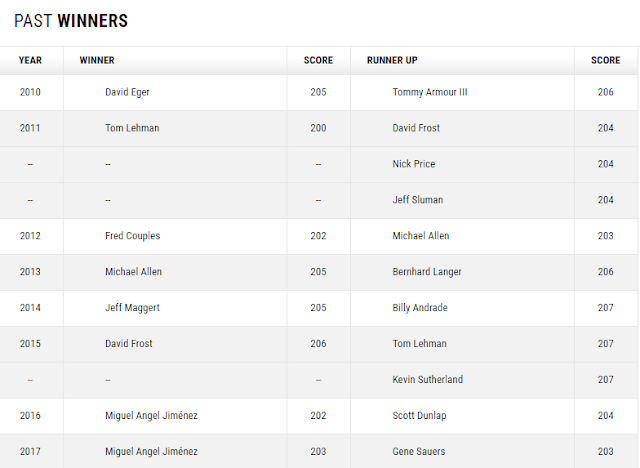Click the WINNER column header
640x468 pixels.
click(96, 60)
